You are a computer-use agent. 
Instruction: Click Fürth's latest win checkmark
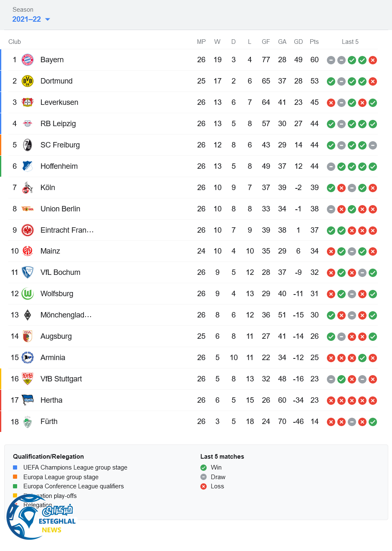[x=373, y=422]
